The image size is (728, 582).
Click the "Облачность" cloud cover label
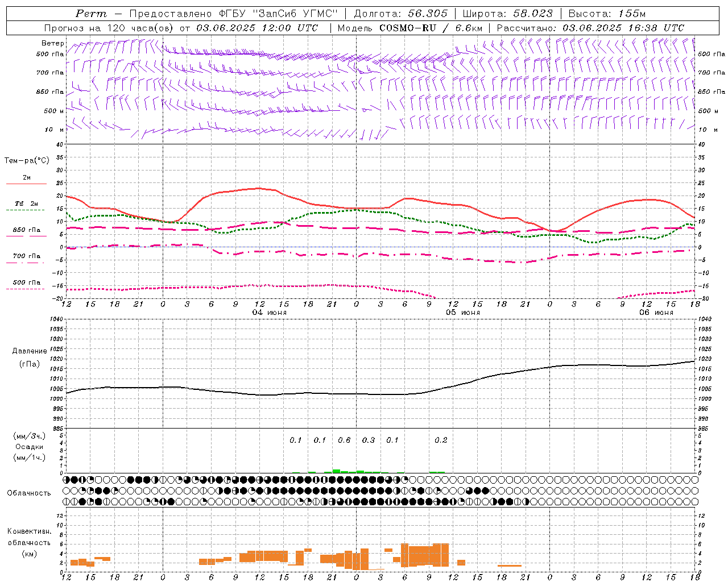click(x=29, y=493)
